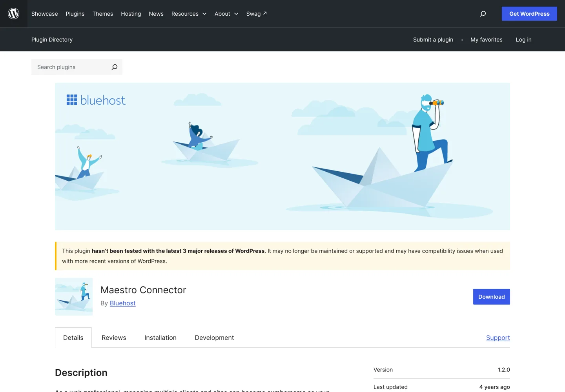Click the Description heading
Image resolution: width=565 pixels, height=392 pixels.
tap(81, 373)
